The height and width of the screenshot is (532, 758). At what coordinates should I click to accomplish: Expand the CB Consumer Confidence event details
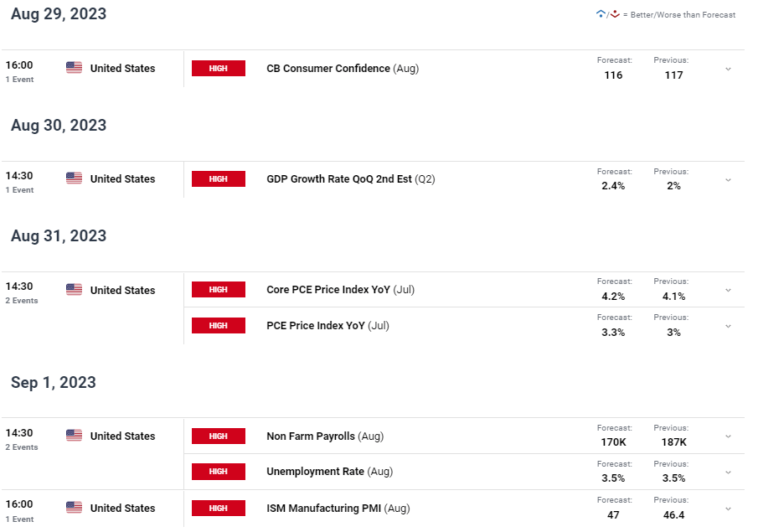pos(728,70)
